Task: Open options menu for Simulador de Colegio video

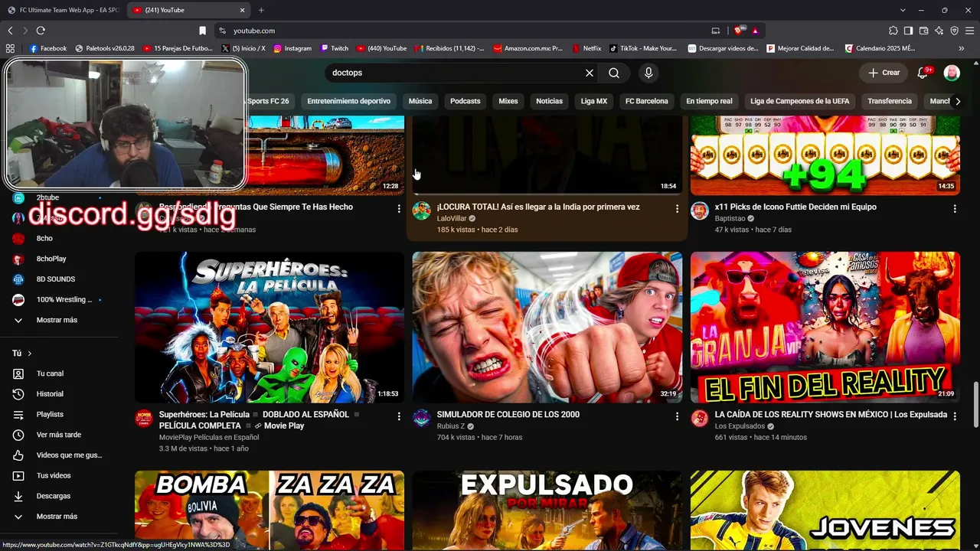Action: pyautogui.click(x=677, y=416)
